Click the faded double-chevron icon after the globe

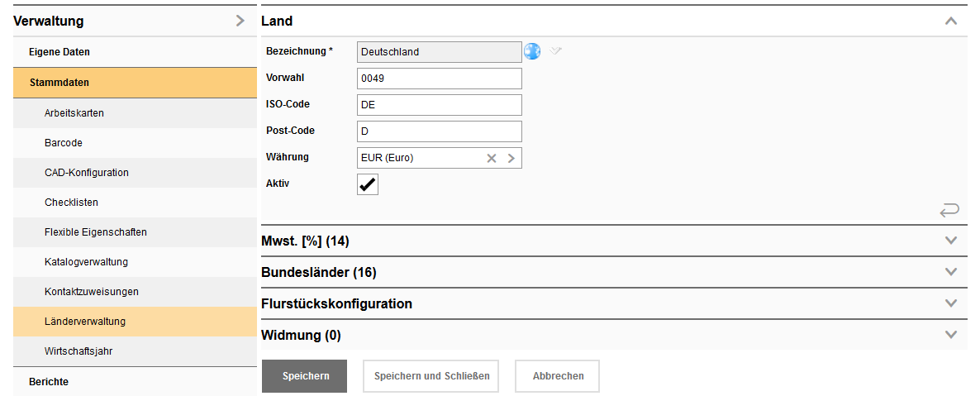(x=555, y=50)
